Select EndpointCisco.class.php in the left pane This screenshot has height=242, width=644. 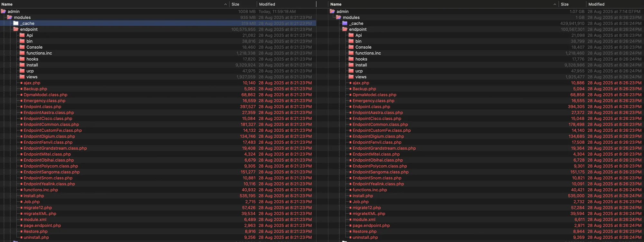48,118
